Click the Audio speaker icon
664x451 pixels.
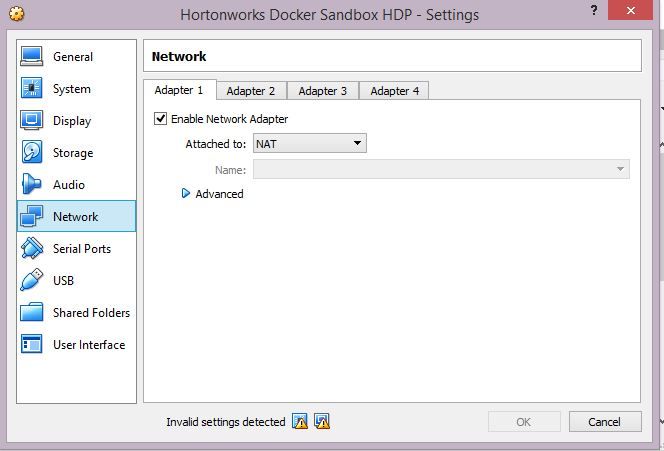[31, 184]
